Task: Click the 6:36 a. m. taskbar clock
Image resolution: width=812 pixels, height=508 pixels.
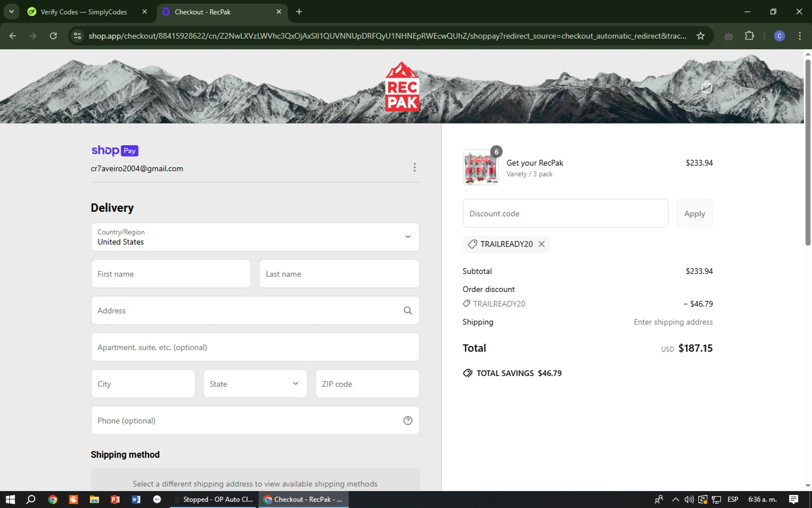Action: tap(762, 499)
